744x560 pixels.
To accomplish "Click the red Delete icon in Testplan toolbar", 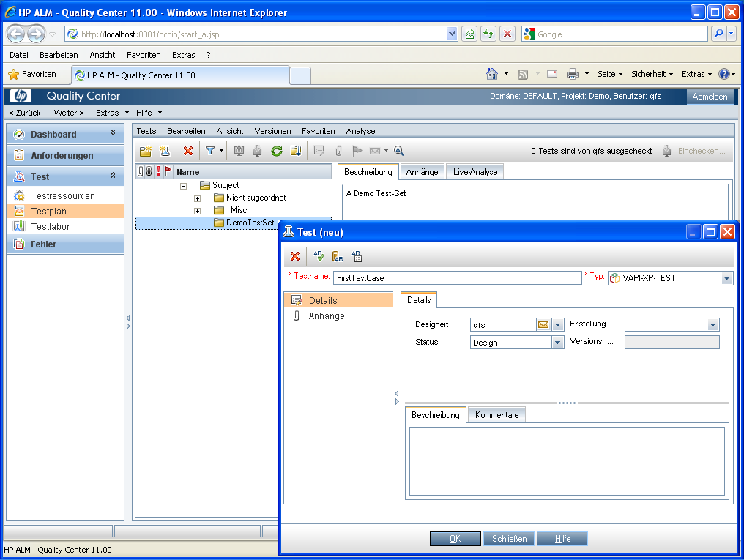I will pyautogui.click(x=188, y=151).
